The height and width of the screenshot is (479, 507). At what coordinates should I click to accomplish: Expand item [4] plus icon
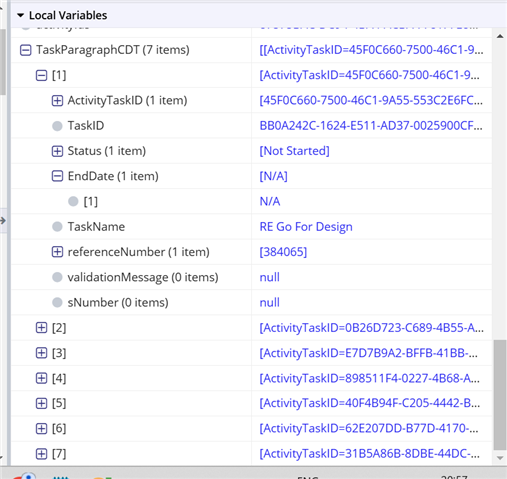click(41, 378)
